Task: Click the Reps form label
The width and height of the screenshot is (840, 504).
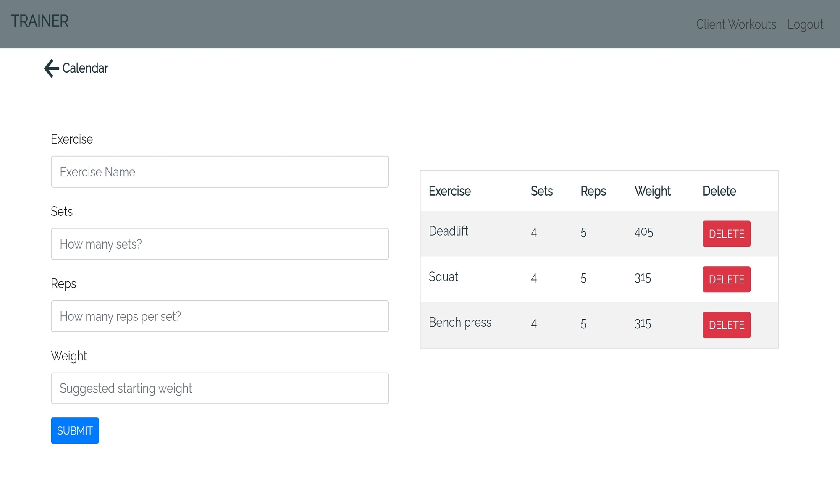Action: pos(63,284)
